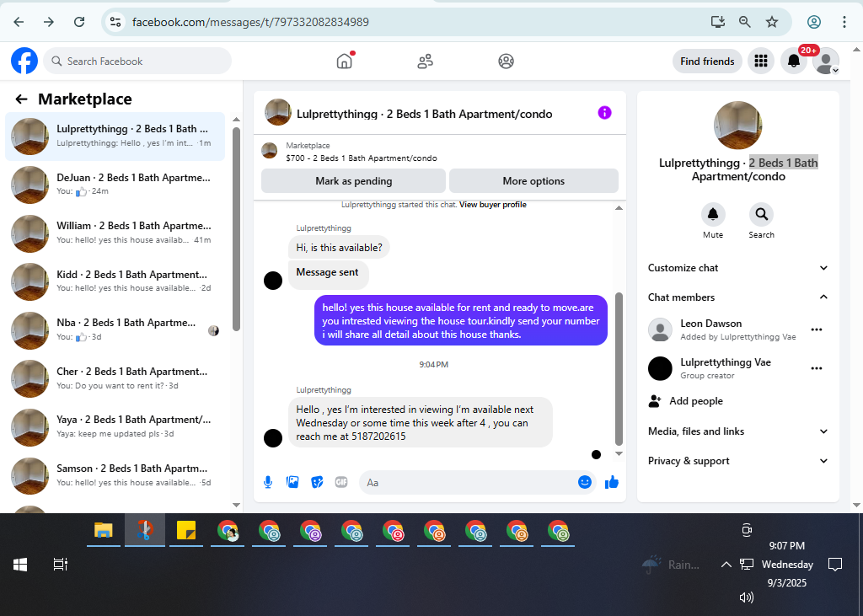The height and width of the screenshot is (616, 863).
Task: Open Windows Start menu
Action: [x=20, y=565]
